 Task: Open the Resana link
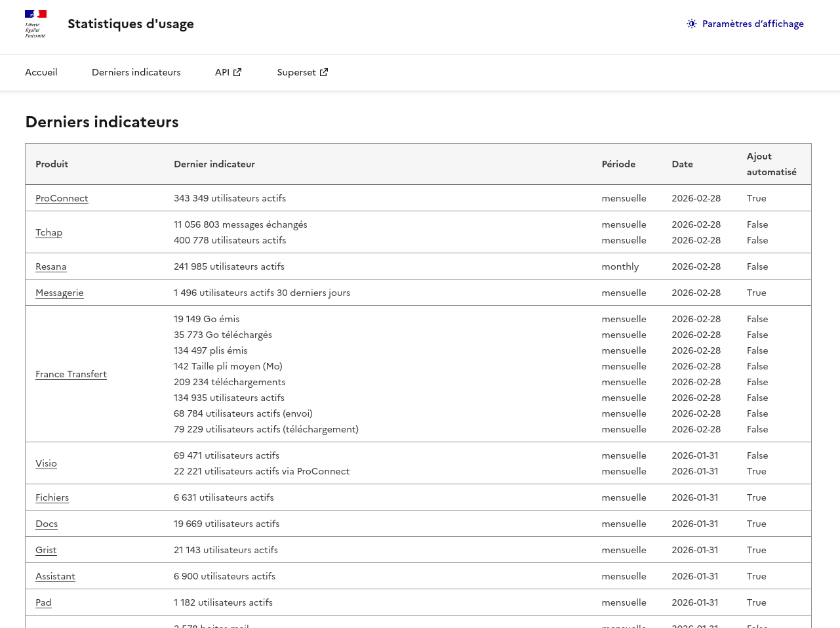tap(50, 266)
